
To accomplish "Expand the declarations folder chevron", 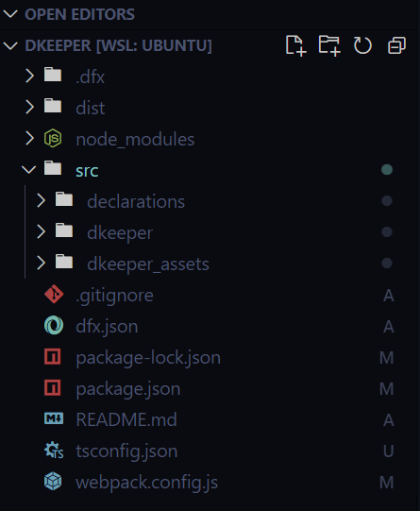I will 41,200.
